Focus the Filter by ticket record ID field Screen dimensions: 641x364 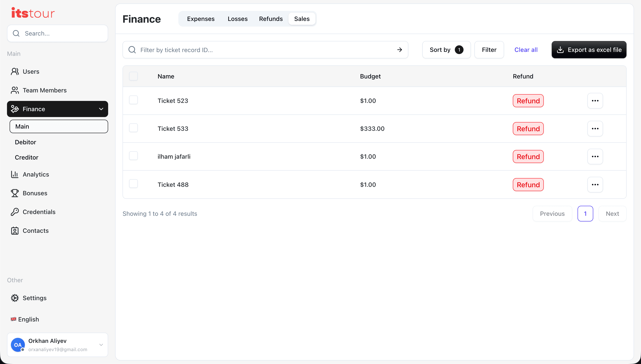pos(265,50)
